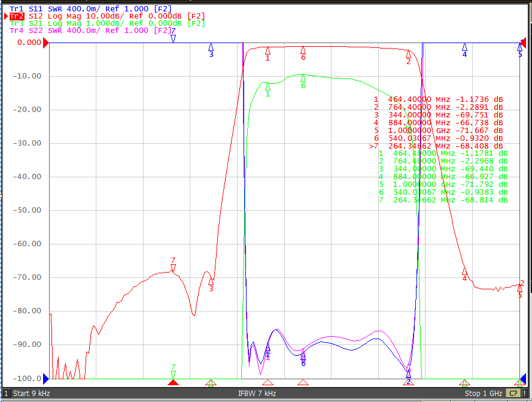Click the Stop 1 GHz frequency field

483,393
